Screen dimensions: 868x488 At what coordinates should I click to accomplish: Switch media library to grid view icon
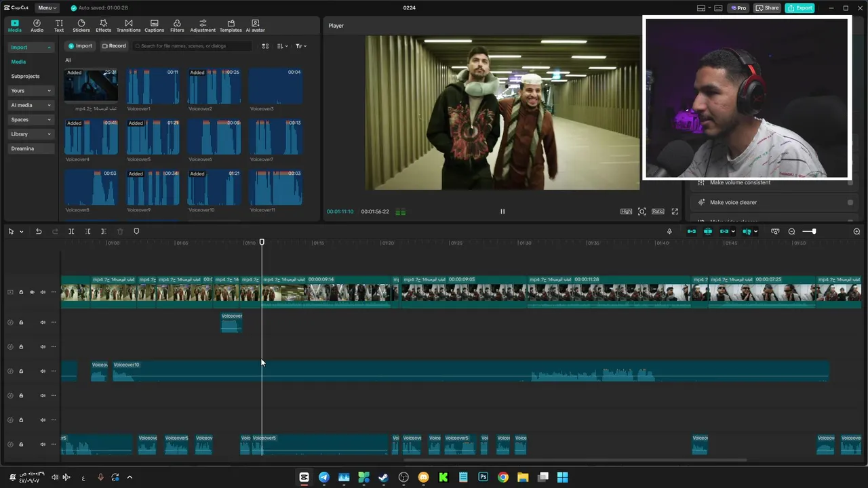click(265, 46)
